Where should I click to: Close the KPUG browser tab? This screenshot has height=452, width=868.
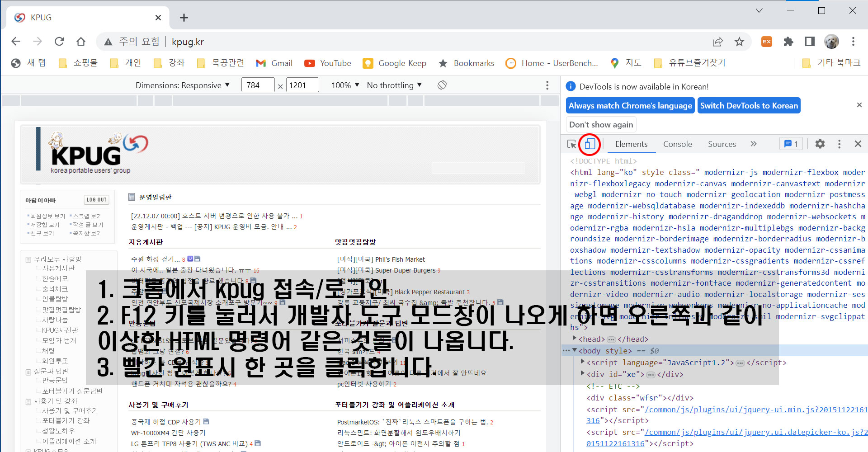[158, 18]
